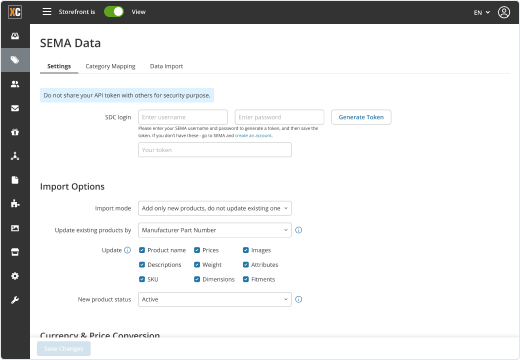Open the gift box discounts icon

(x=15, y=132)
